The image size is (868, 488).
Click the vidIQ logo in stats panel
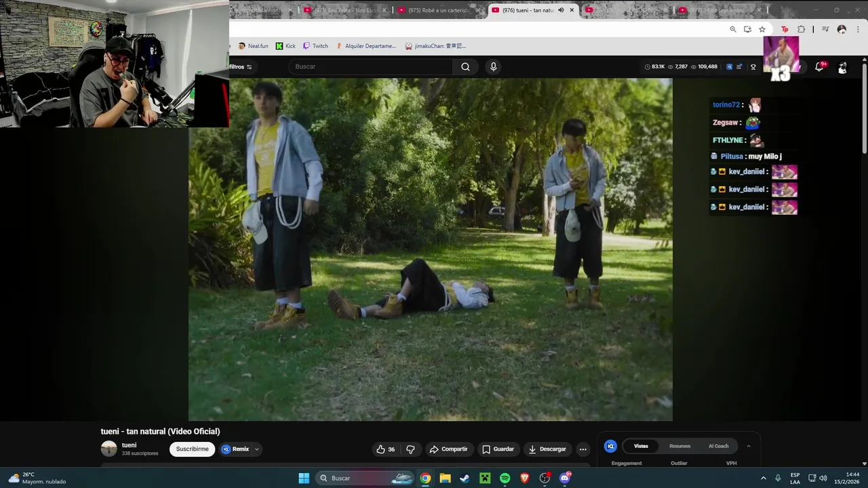tap(610, 446)
